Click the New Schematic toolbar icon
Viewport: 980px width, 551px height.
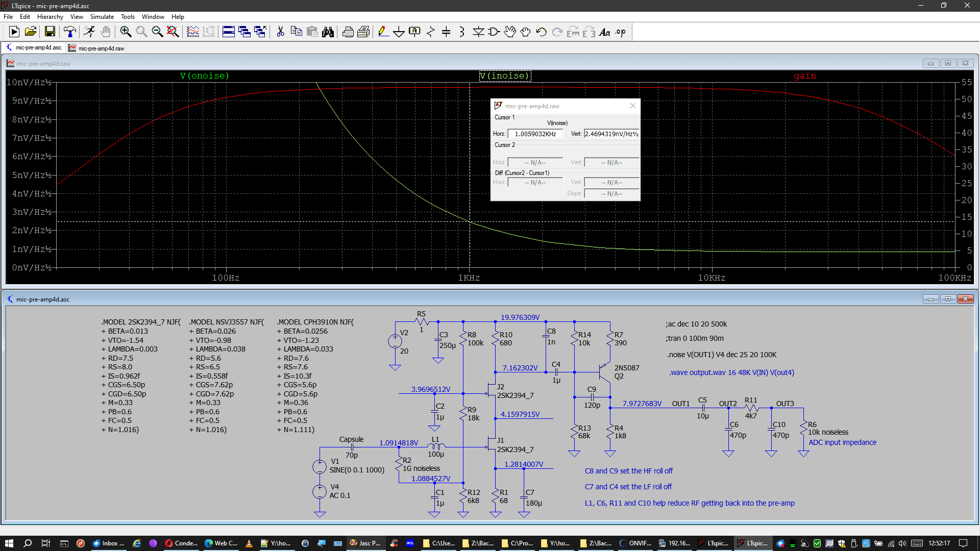pos(14,32)
